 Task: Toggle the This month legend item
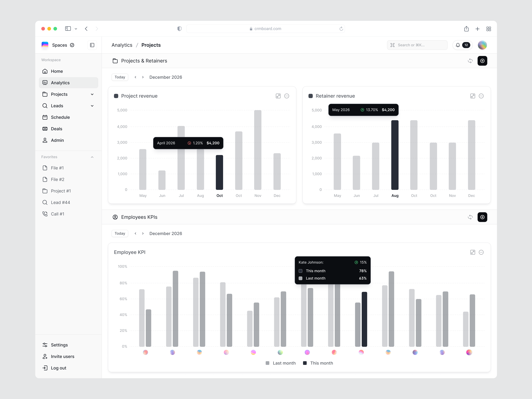point(318,363)
